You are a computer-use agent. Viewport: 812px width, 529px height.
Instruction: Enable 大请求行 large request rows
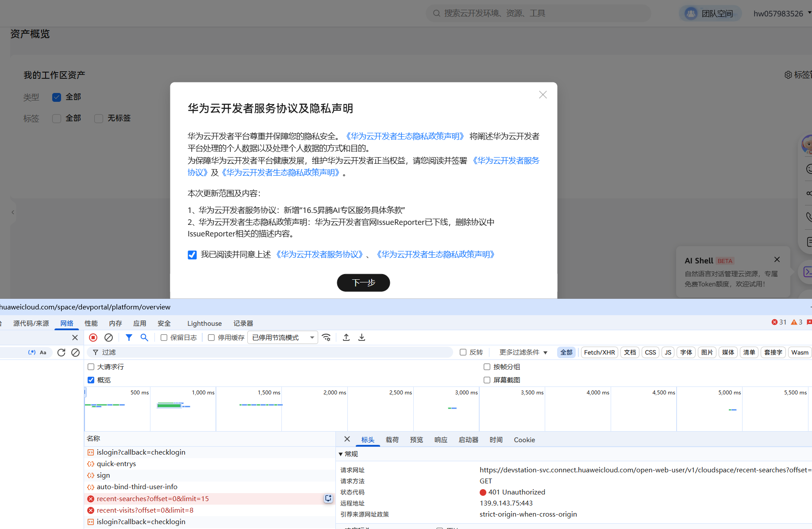pyautogui.click(x=91, y=367)
